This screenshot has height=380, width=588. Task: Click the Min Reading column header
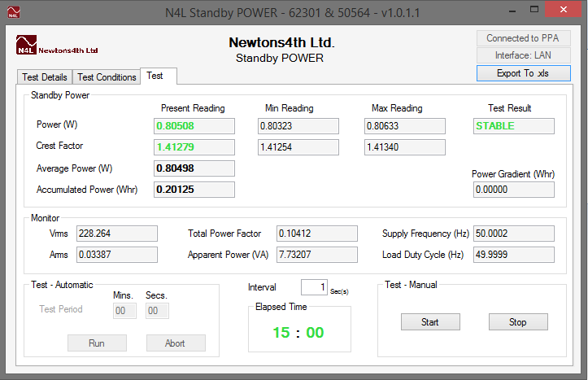point(290,108)
